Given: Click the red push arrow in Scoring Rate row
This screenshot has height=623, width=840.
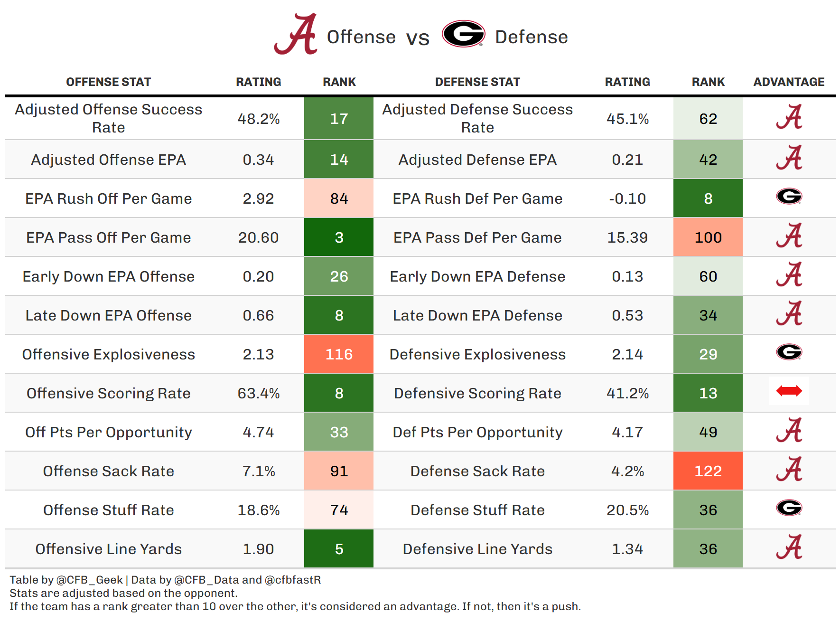Looking at the screenshot, I should 789,391.
